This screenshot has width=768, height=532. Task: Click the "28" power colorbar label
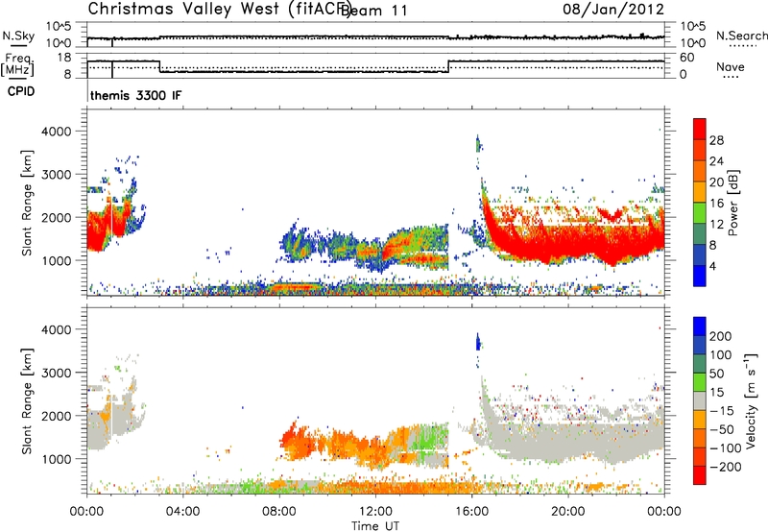click(716, 140)
